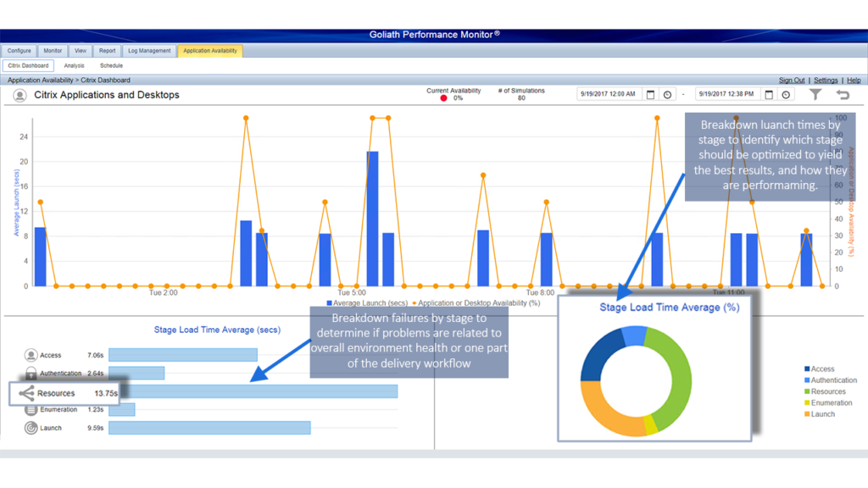Click the Stage Load Time Average (%) heading
The height and width of the screenshot is (488, 868).
coord(670,308)
